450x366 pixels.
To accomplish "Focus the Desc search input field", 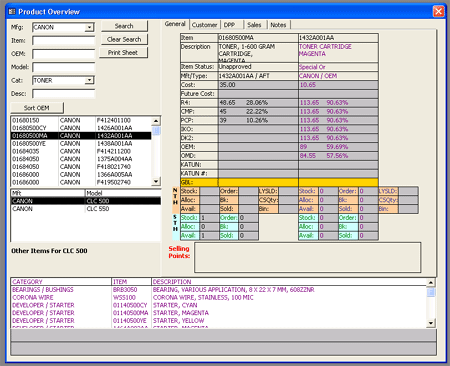I will pos(64,94).
